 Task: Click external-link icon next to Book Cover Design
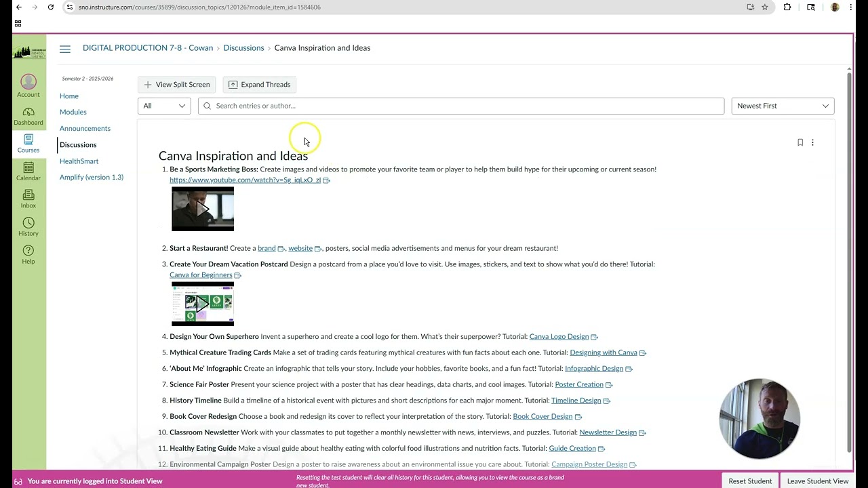(x=578, y=417)
